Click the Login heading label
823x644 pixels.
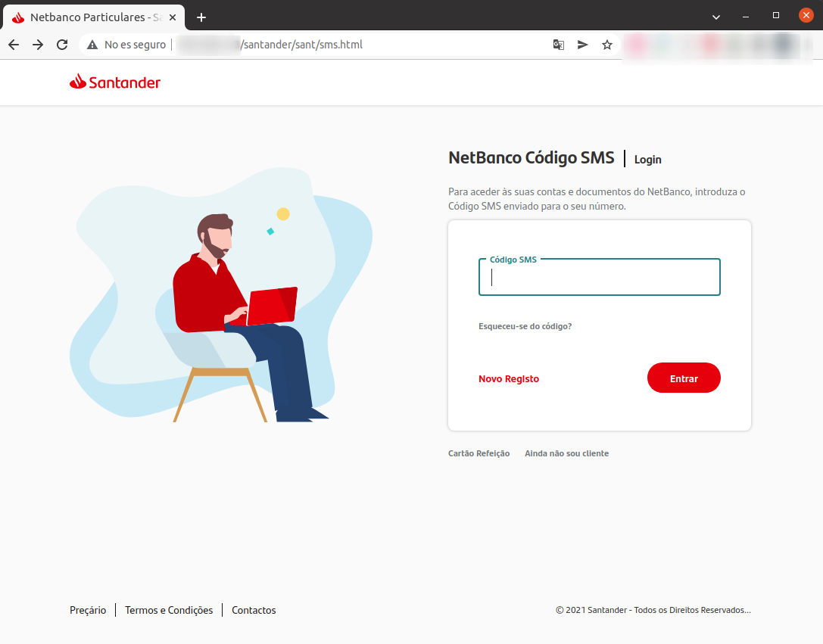(647, 160)
